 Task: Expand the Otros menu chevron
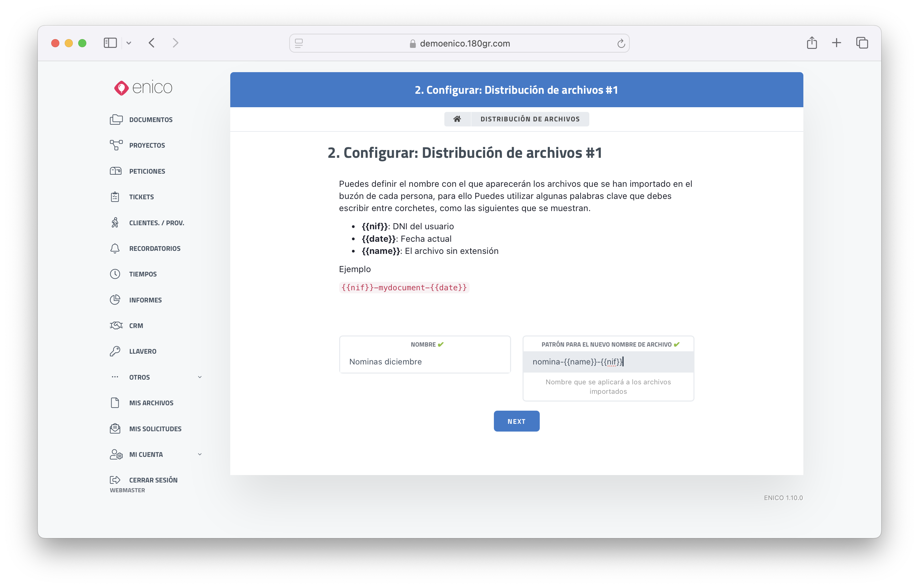click(x=200, y=377)
